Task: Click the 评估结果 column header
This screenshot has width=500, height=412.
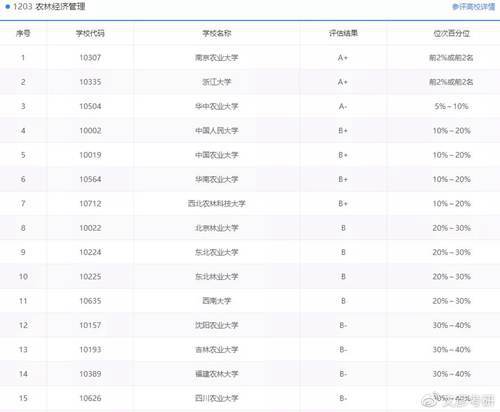Action: (343, 33)
